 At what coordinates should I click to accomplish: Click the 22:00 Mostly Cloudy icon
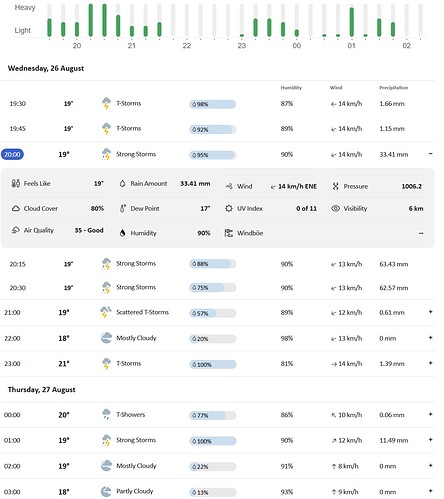tap(106, 338)
